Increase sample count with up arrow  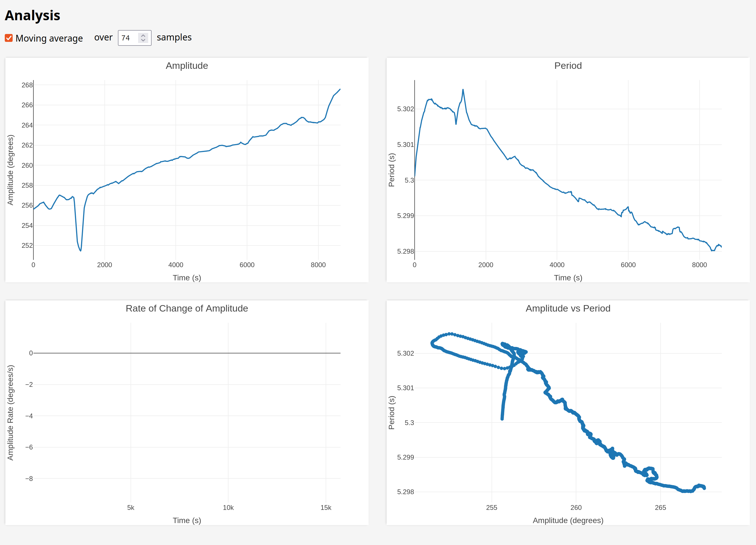(x=143, y=35)
